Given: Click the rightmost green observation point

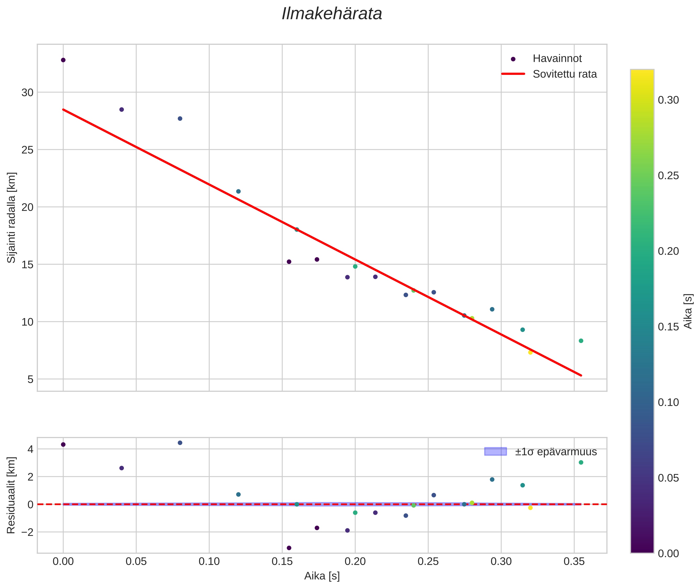Looking at the screenshot, I should click(581, 341).
